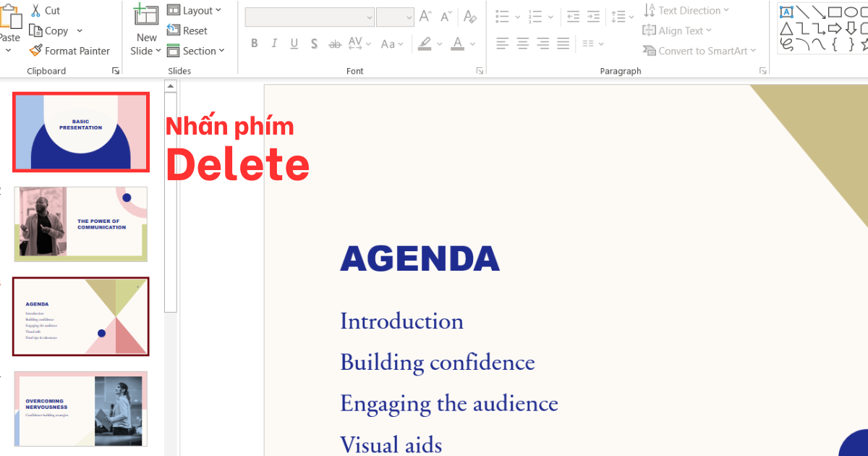Open the Section menu
Viewport: 868px width, 456px height.
(196, 51)
